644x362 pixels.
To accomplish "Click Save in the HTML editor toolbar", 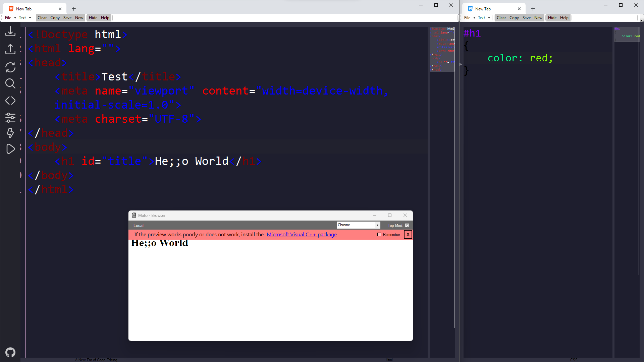I will point(67,18).
